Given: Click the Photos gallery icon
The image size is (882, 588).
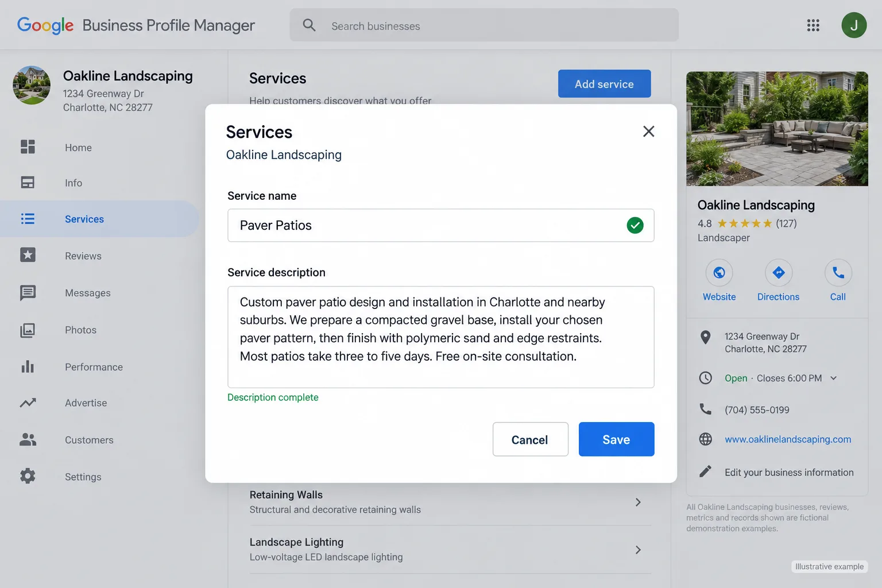Looking at the screenshot, I should point(28,330).
